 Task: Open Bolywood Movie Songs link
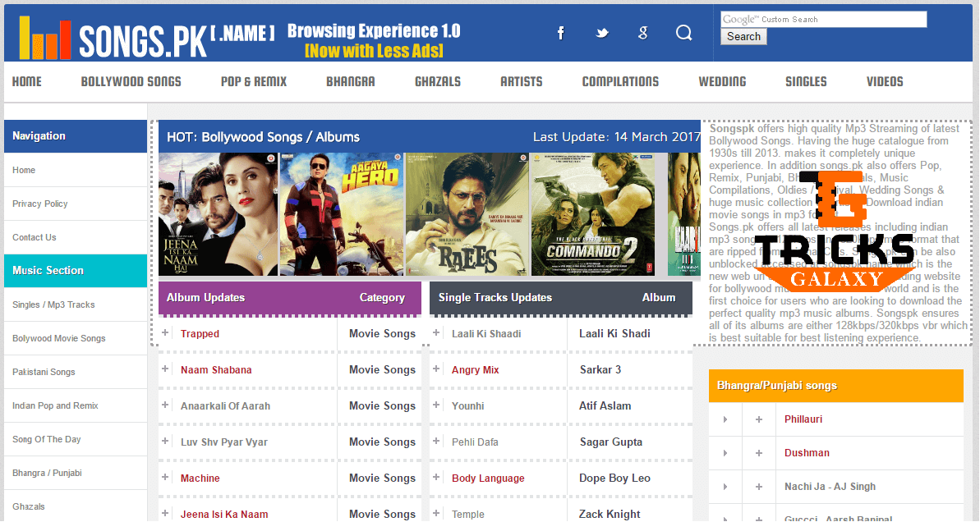pos(59,338)
